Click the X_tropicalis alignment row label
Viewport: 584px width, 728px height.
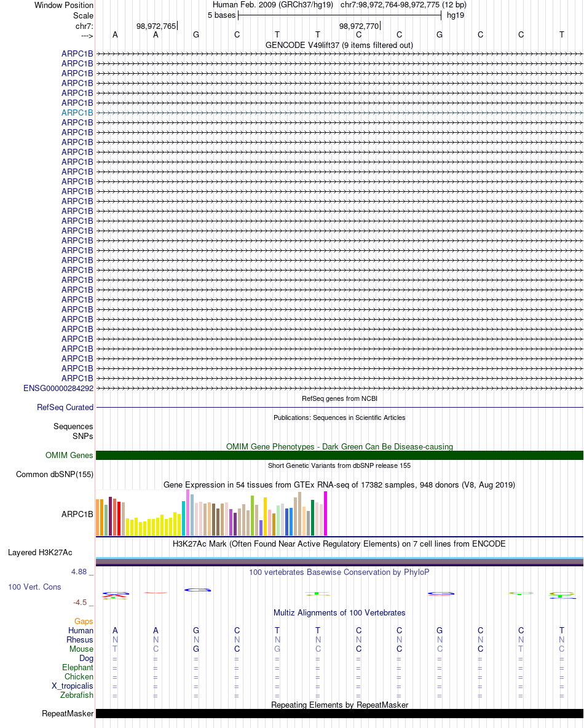pos(73,686)
